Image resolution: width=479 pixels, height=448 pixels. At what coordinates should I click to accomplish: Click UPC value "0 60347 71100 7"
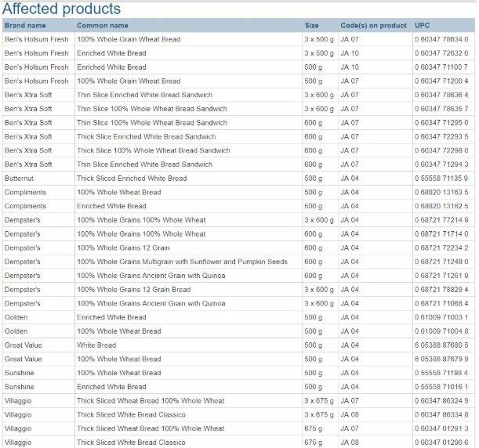click(x=441, y=67)
